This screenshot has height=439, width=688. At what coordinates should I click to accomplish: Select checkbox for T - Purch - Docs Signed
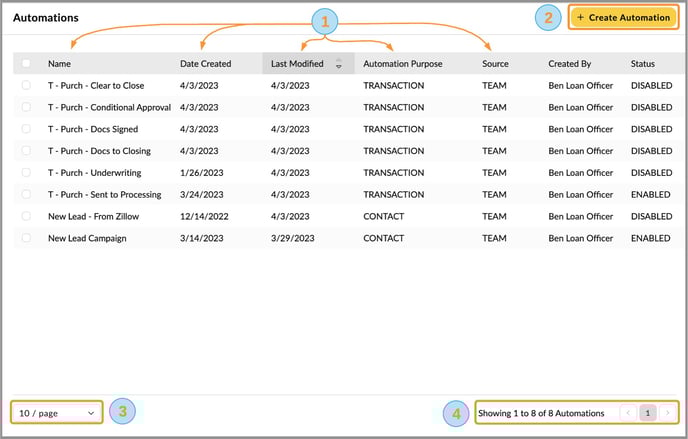[x=26, y=129]
